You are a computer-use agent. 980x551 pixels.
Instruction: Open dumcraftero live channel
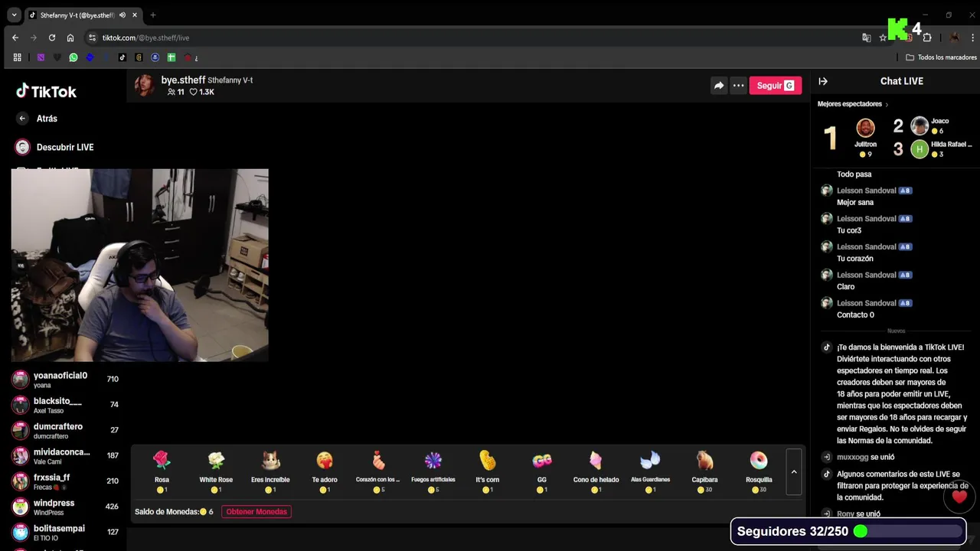tap(66, 430)
